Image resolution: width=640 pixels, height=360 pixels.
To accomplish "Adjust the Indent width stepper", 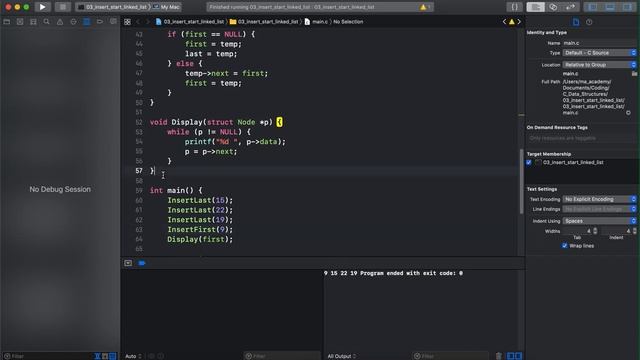I will click(634, 231).
